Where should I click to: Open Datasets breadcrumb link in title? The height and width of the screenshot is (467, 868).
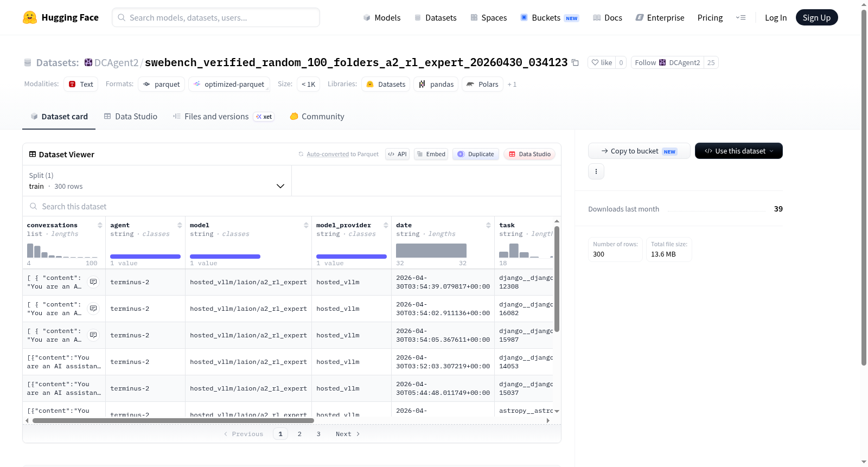tap(57, 62)
